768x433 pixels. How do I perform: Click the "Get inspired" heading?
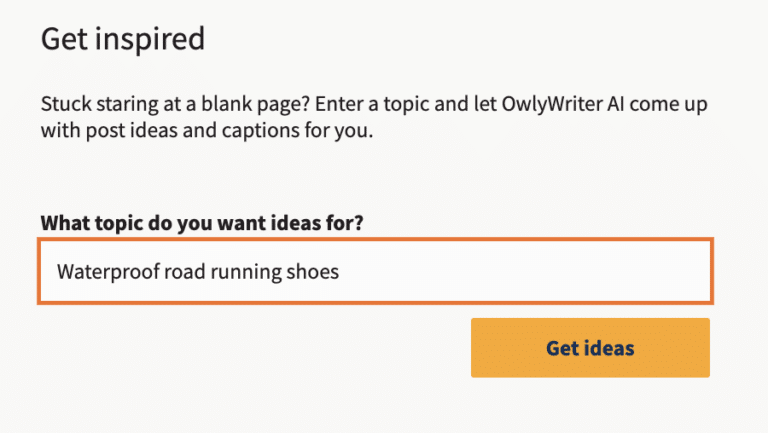click(122, 40)
